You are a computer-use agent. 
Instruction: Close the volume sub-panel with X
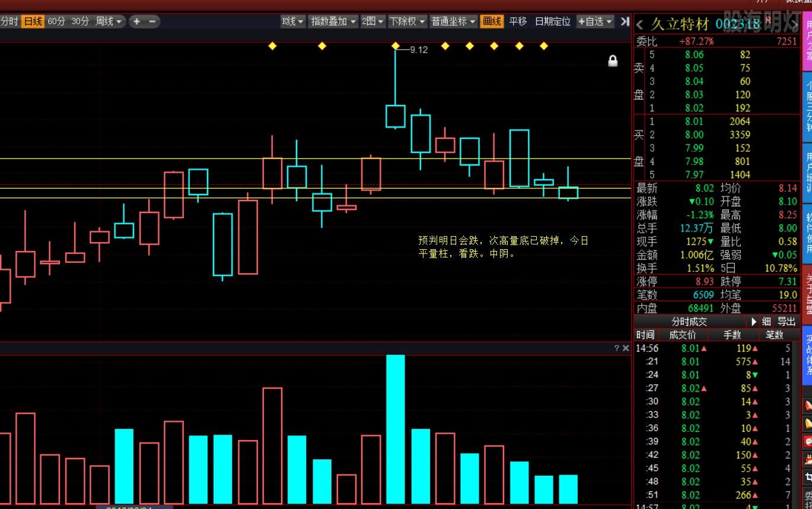coord(626,348)
